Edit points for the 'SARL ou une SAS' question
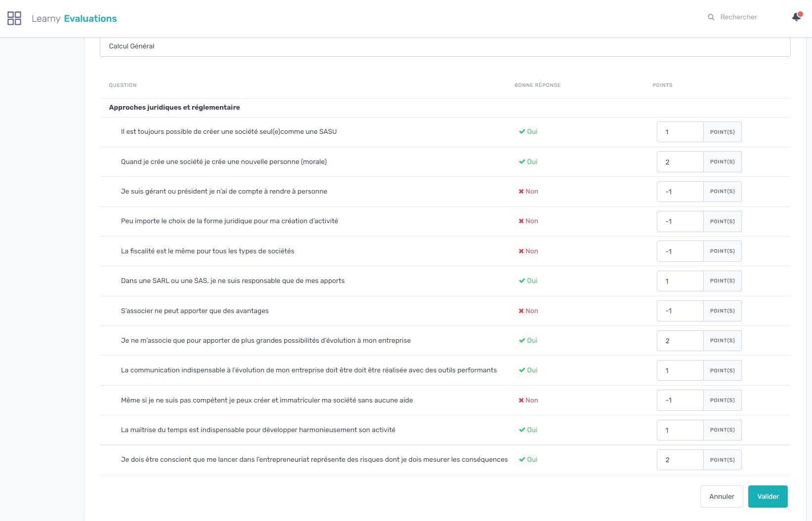This screenshot has height=521, width=812. (x=680, y=281)
